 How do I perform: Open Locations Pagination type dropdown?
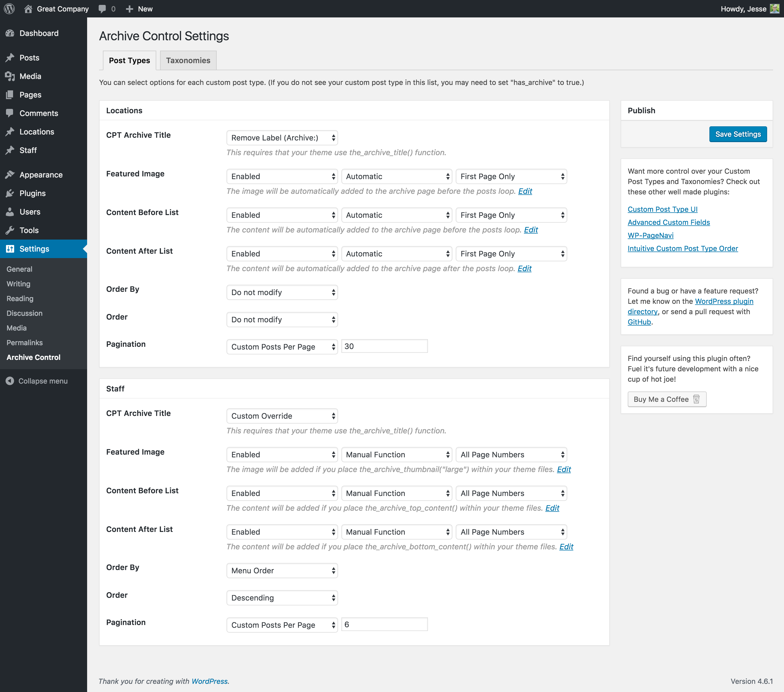click(282, 347)
